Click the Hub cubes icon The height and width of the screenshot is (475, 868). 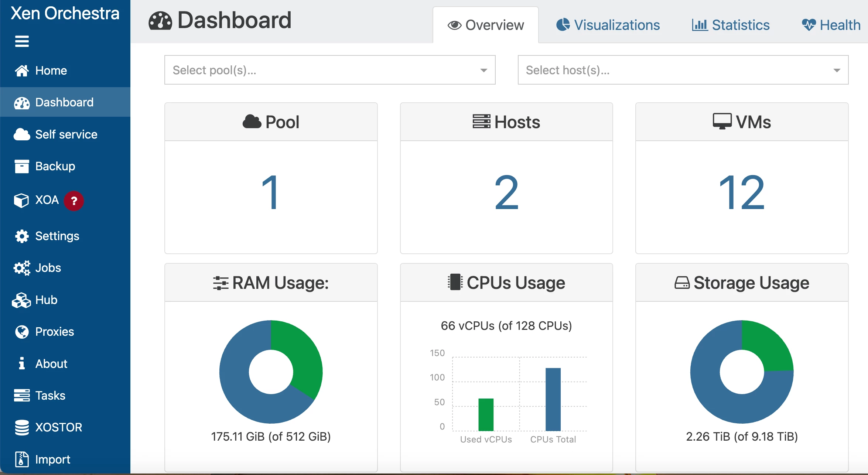click(21, 300)
